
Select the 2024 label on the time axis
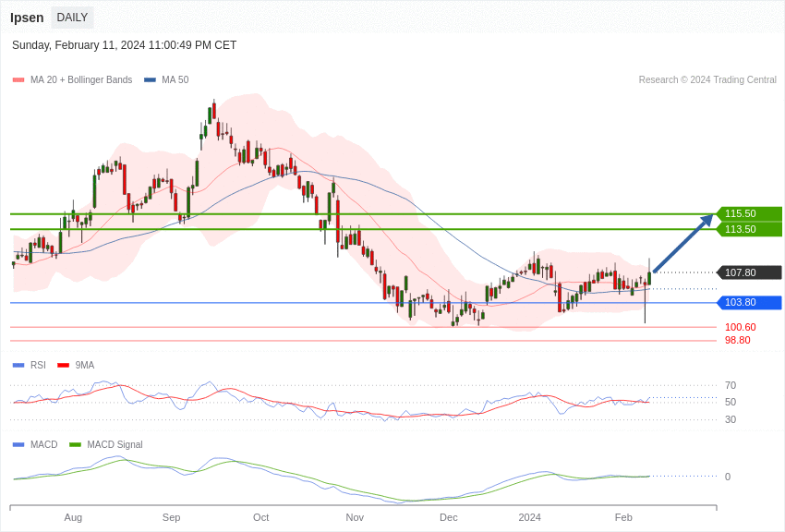(529, 517)
